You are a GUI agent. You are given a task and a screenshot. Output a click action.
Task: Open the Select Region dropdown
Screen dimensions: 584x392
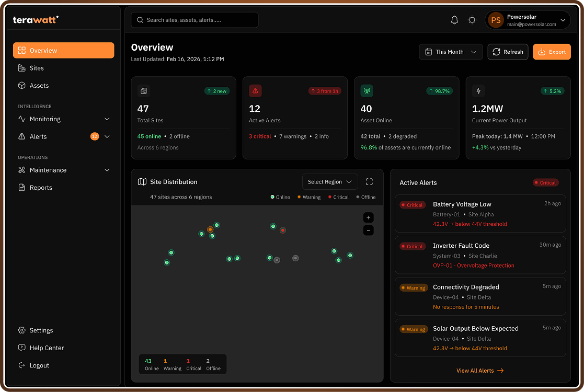pos(330,181)
